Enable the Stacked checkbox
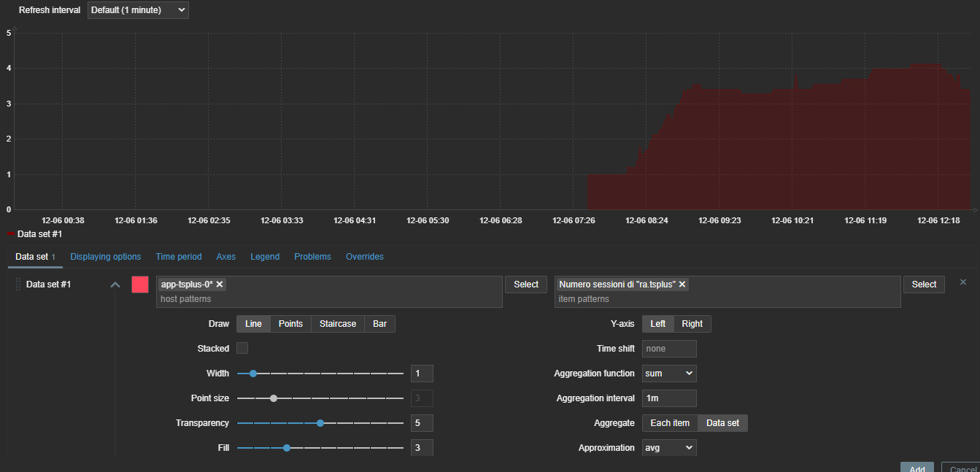The height and width of the screenshot is (472, 980). pyautogui.click(x=242, y=349)
